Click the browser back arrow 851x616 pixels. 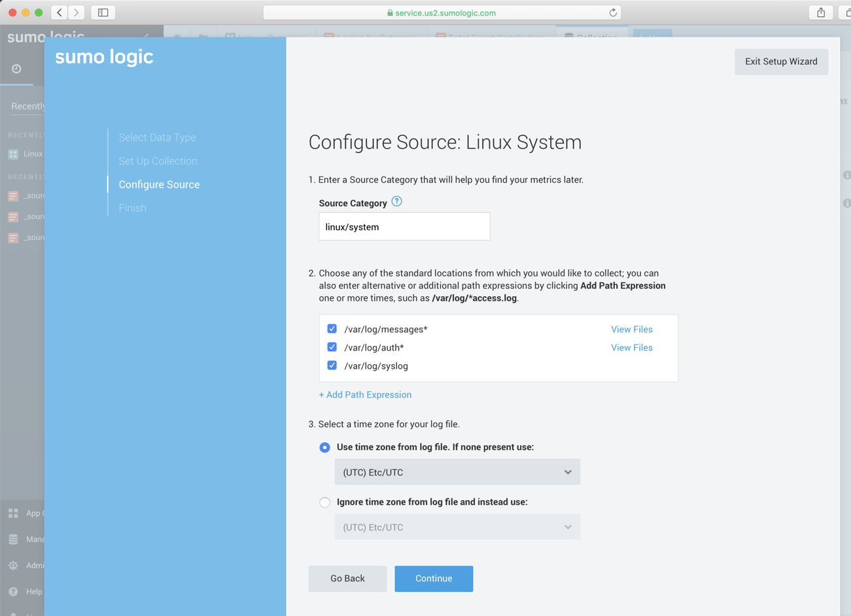coord(60,12)
